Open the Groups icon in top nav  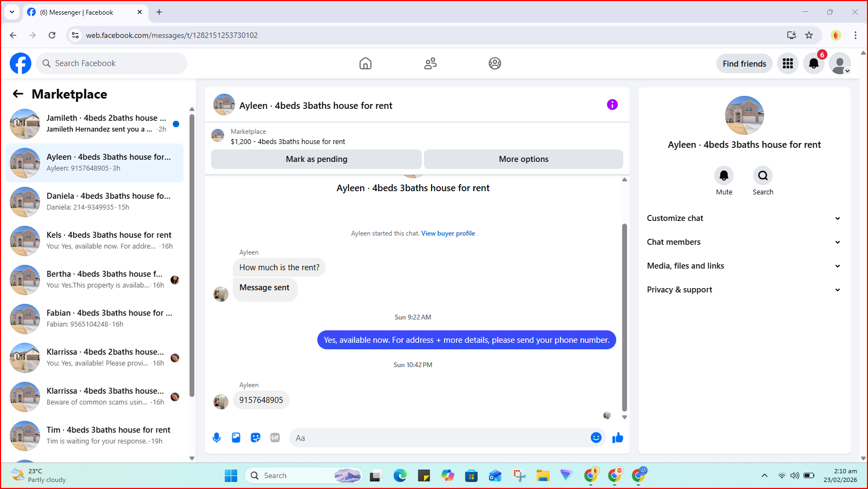click(x=495, y=63)
